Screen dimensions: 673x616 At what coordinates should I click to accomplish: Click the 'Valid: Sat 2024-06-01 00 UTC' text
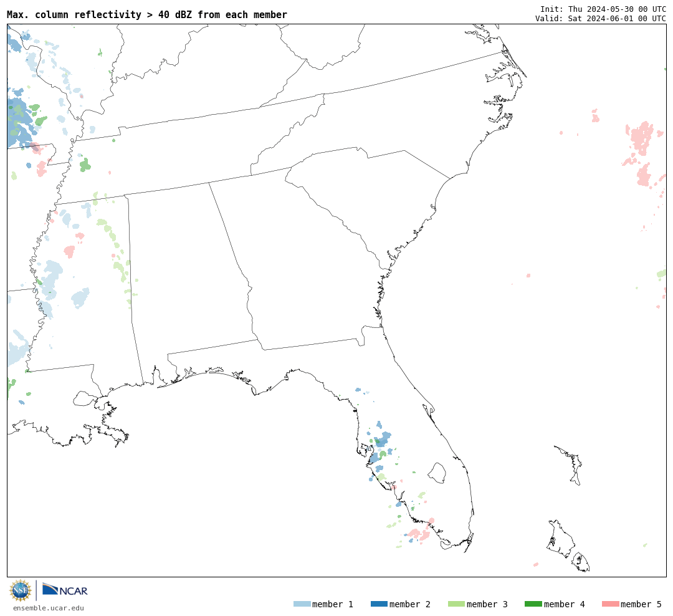tap(601, 19)
